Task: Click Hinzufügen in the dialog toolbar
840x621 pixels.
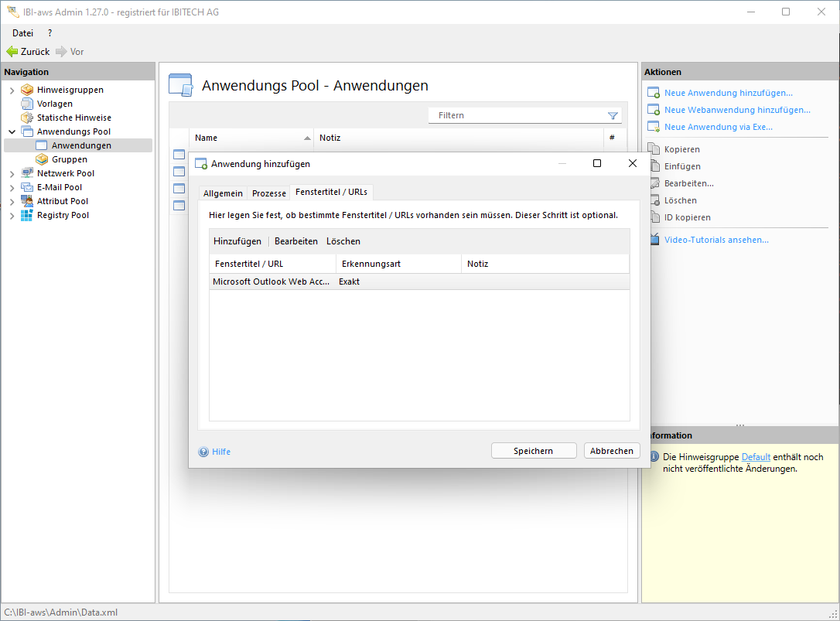Action: [237, 241]
